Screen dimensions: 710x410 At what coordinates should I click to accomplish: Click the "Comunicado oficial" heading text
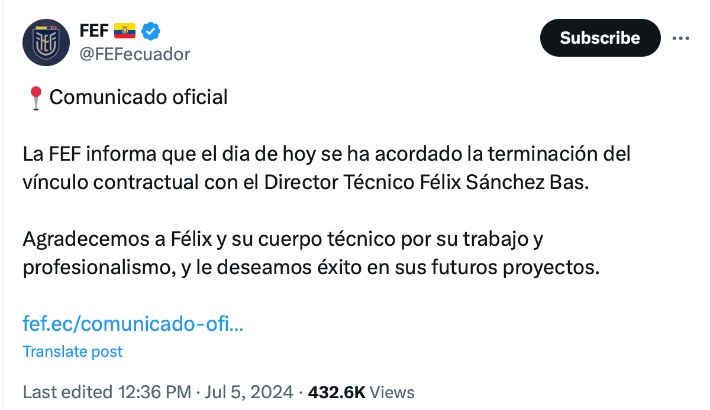[x=138, y=97]
